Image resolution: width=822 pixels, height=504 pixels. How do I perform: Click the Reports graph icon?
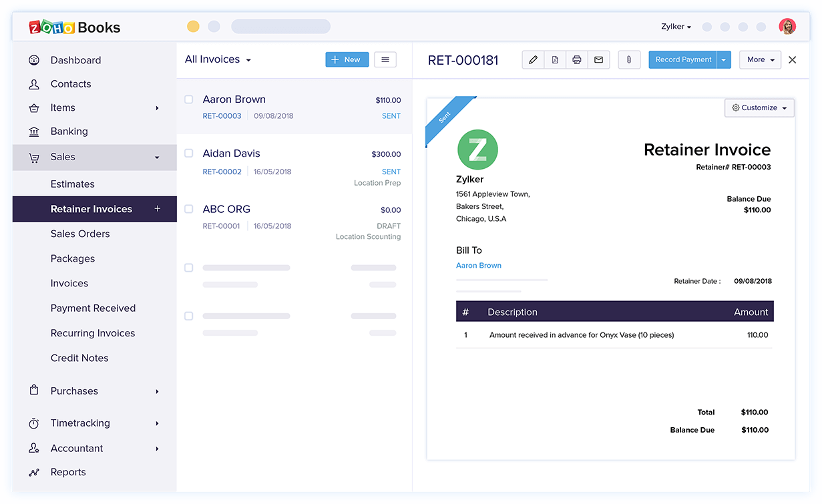(x=34, y=473)
